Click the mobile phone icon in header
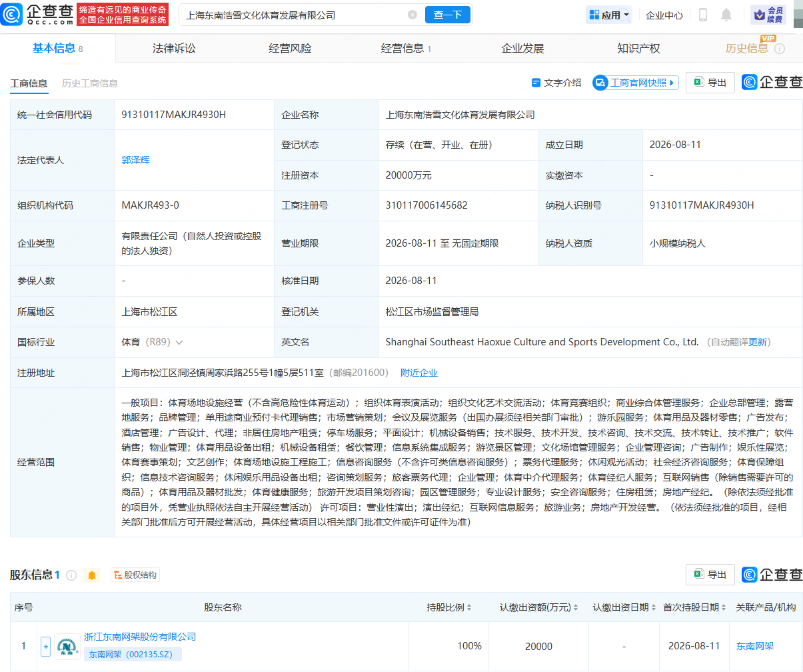Viewport: 803px width, 672px height. (x=702, y=15)
